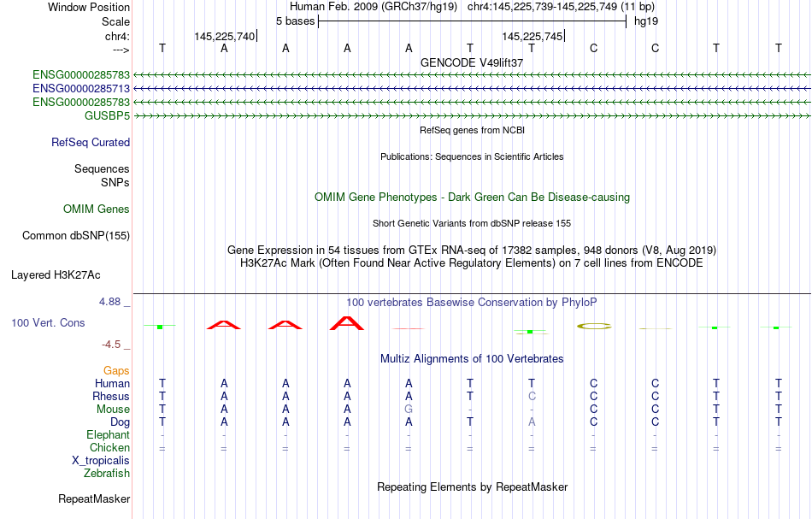Click the olive C logo in PhyloP track
This screenshot has height=519, width=812.
[594, 327]
